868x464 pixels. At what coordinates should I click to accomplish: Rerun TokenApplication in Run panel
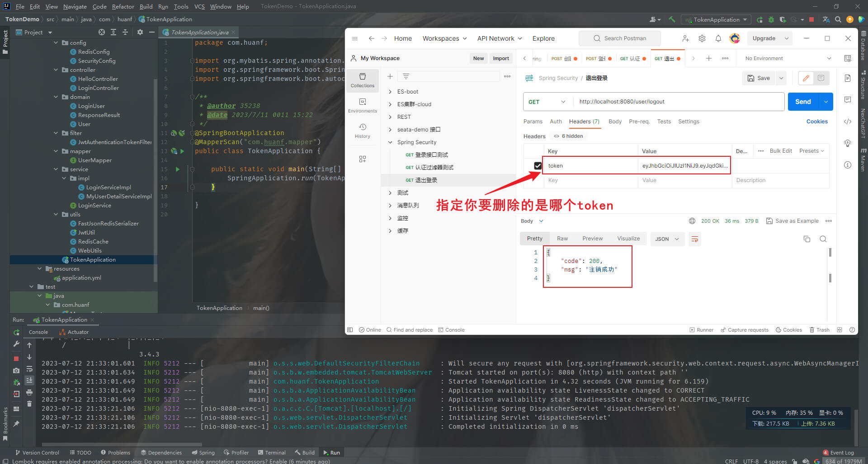pos(16,332)
